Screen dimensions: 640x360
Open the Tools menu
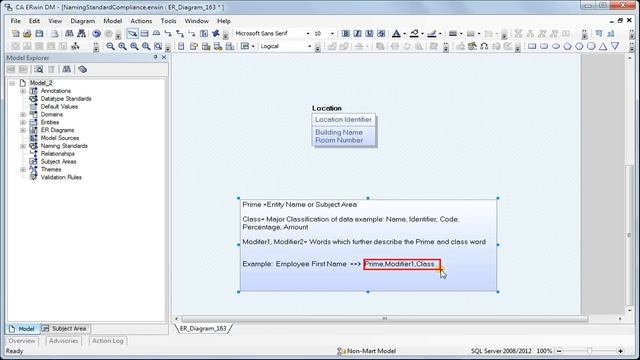point(168,21)
